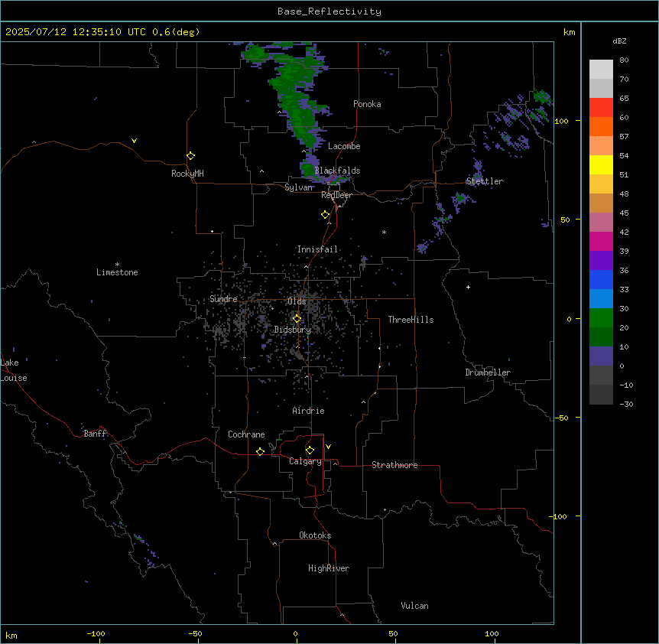Click the RedDeer city label
This screenshot has width=659, height=644.
[336, 195]
